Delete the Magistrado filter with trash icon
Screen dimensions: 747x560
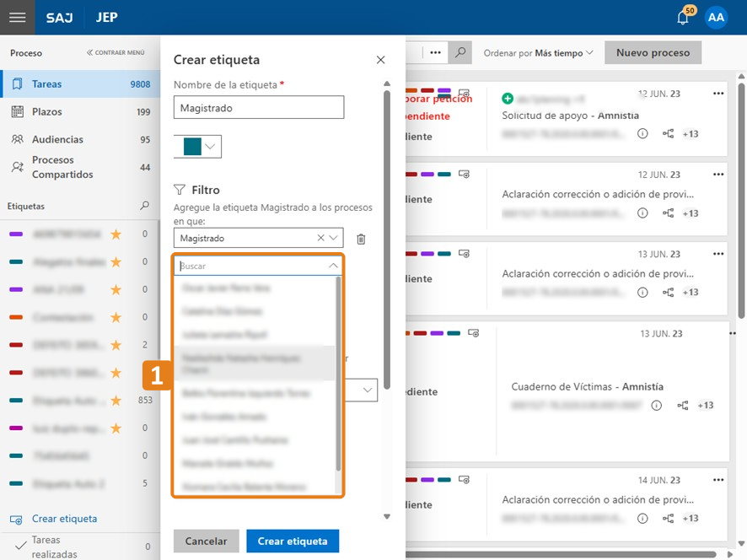361,239
